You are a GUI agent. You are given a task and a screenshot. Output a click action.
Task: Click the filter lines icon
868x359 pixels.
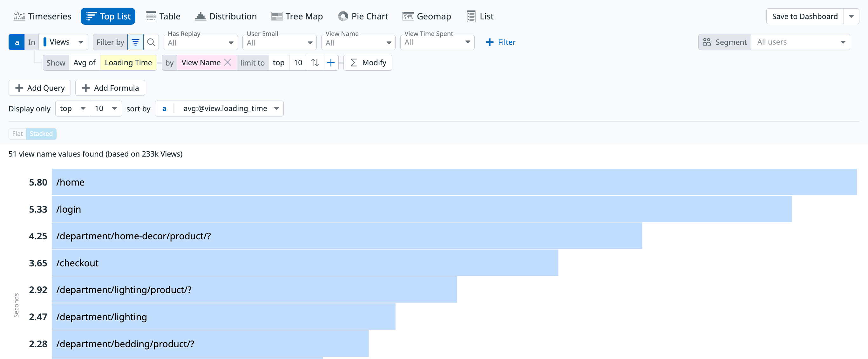(135, 42)
